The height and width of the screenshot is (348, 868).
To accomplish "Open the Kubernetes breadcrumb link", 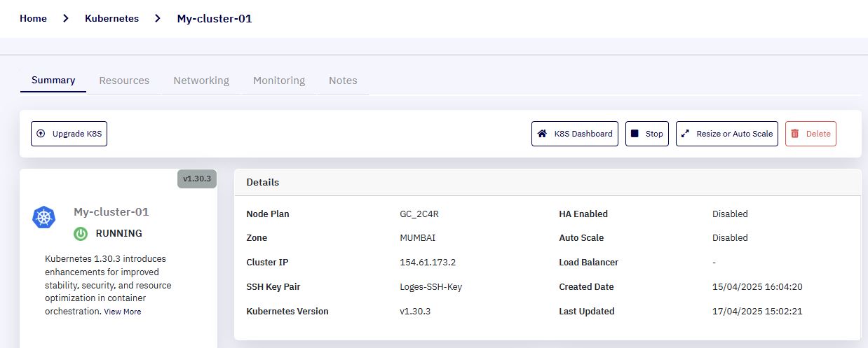I will [111, 19].
